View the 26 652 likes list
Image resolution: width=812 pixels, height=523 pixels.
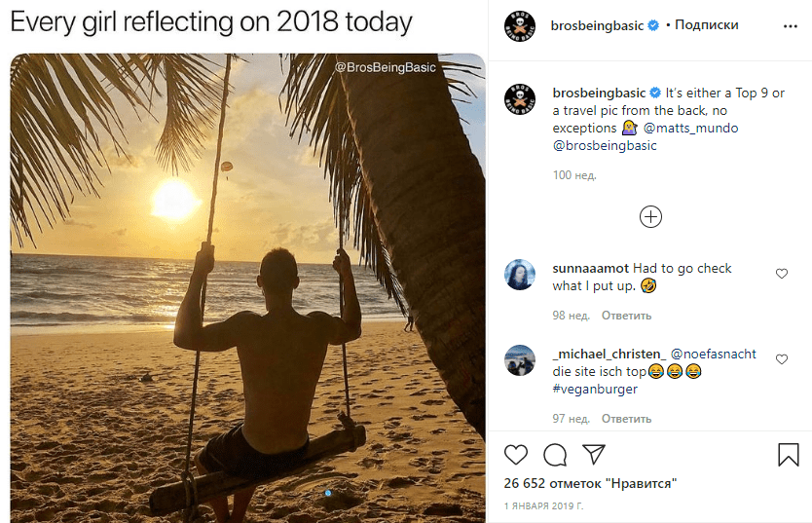pyautogui.click(x=590, y=483)
